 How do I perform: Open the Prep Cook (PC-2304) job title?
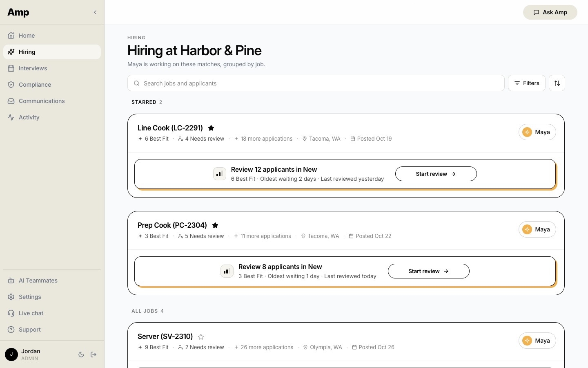click(x=172, y=225)
